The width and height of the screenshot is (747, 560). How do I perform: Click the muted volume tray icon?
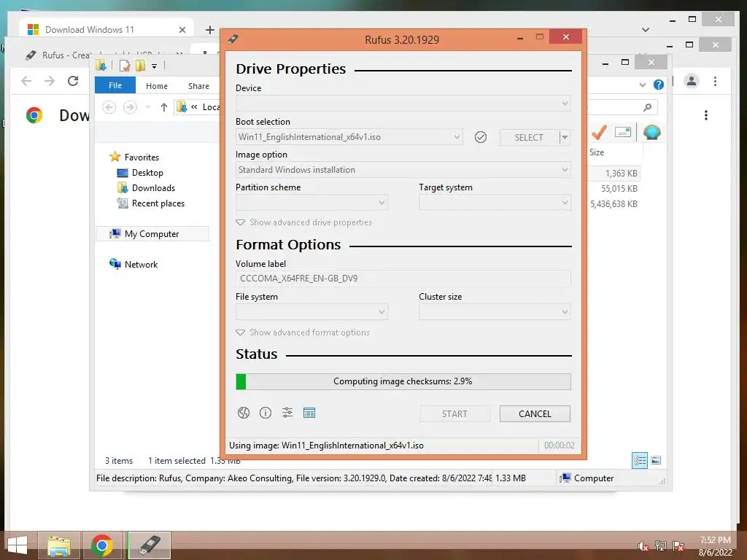tap(643, 545)
